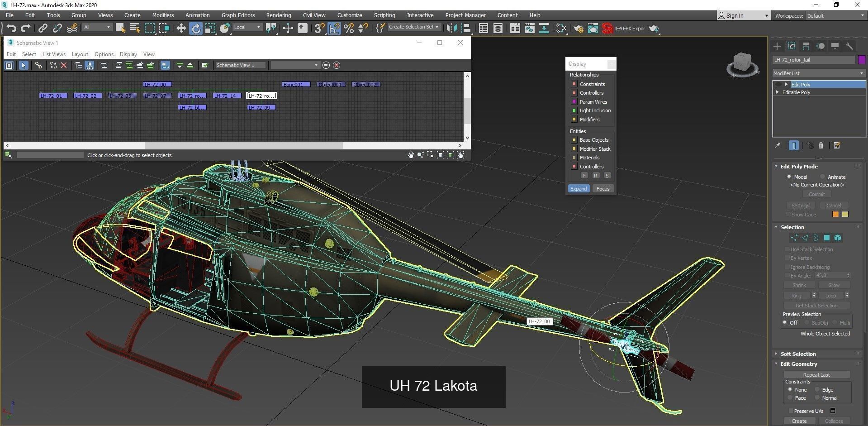Enable the By Vertex checkbox
868x426 pixels.
click(x=787, y=258)
